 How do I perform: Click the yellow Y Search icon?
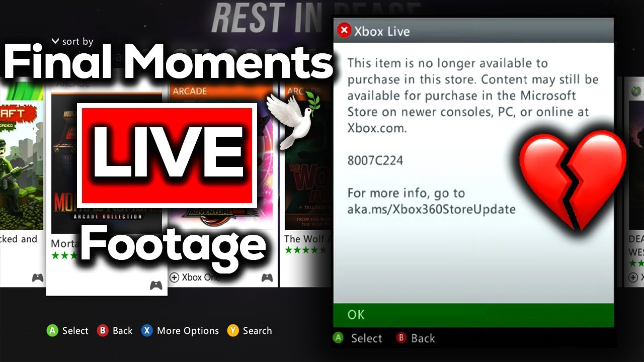(232, 330)
